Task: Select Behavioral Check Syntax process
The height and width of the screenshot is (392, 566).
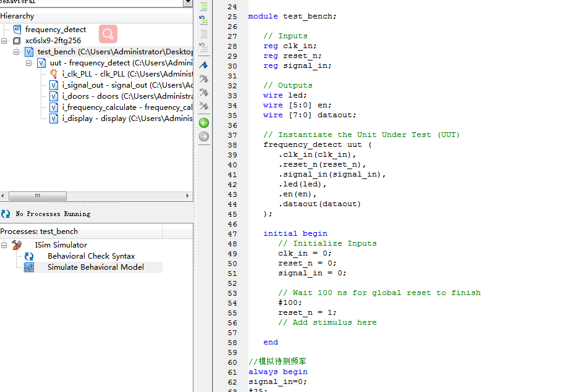Action: coord(91,256)
